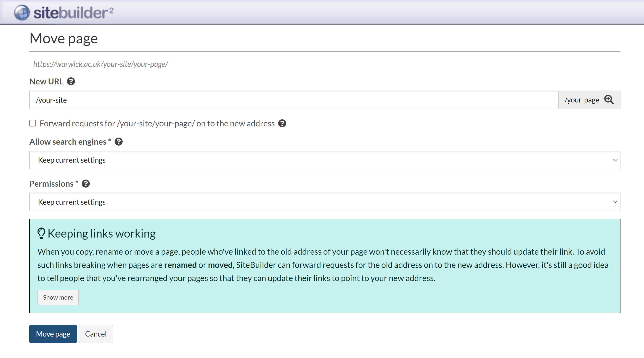Screen dimensions: 644x358
Task: Click the Keeping links working heading
Action: [101, 233]
